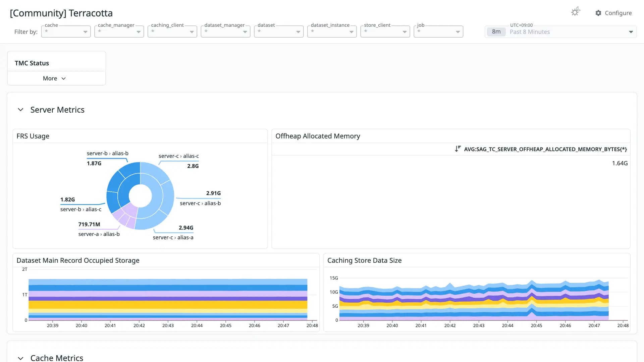Collapse the Cache Metrics section
The image size is (644, 362).
20,358
